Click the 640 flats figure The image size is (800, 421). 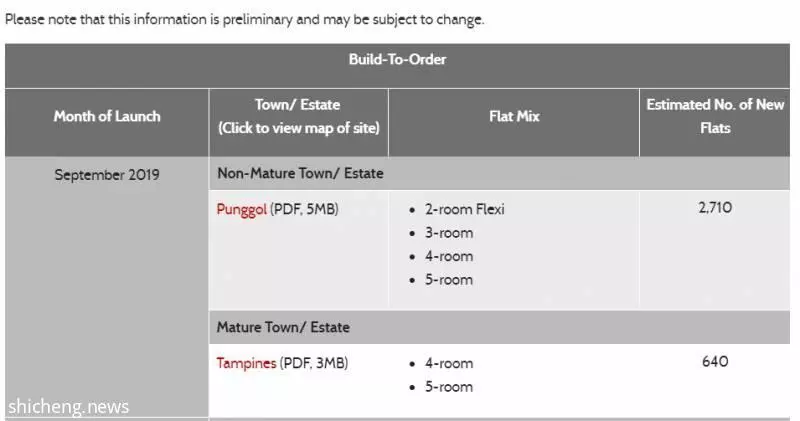click(715, 362)
